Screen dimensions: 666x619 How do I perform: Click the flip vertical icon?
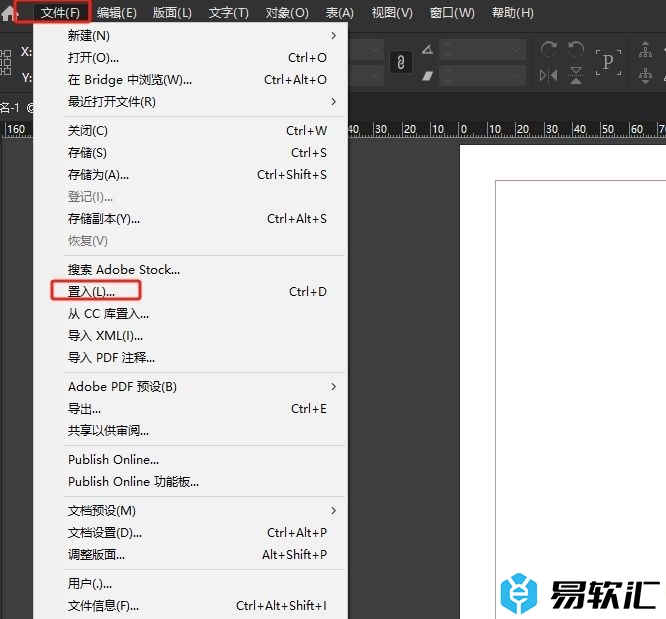pyautogui.click(x=576, y=76)
